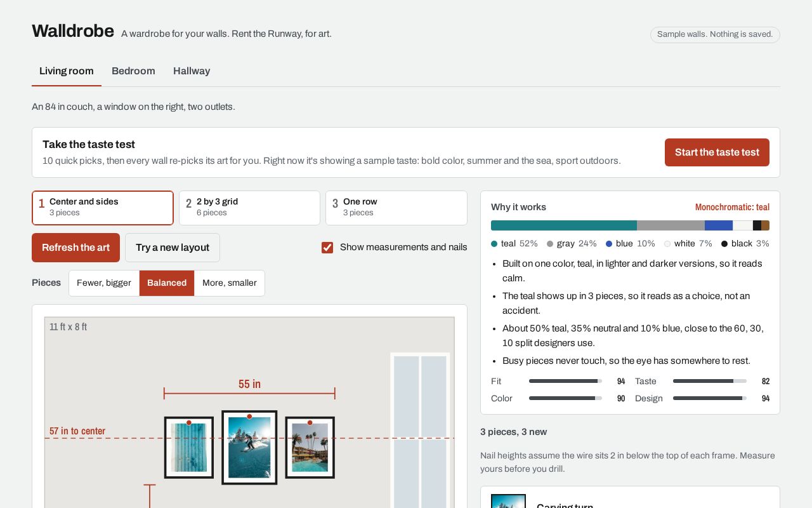Select Fewer, bigger pieces option
The image size is (812, 508).
(104, 283)
